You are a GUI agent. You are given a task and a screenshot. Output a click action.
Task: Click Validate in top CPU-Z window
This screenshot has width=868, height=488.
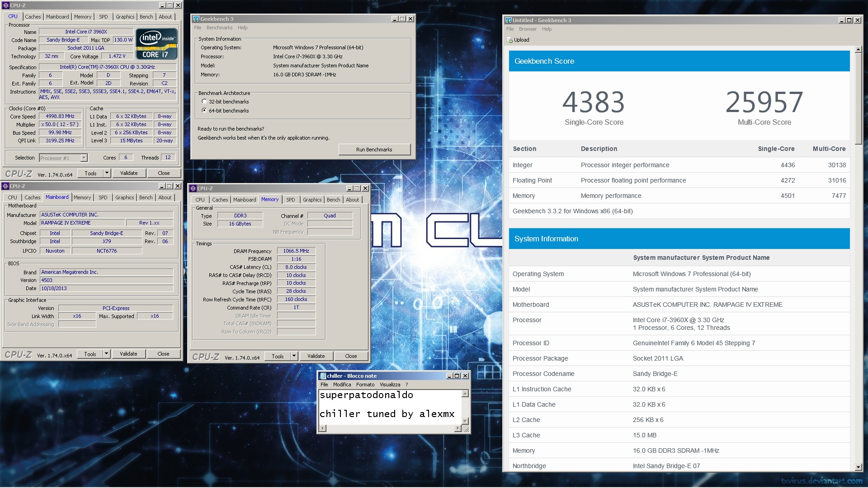[129, 173]
